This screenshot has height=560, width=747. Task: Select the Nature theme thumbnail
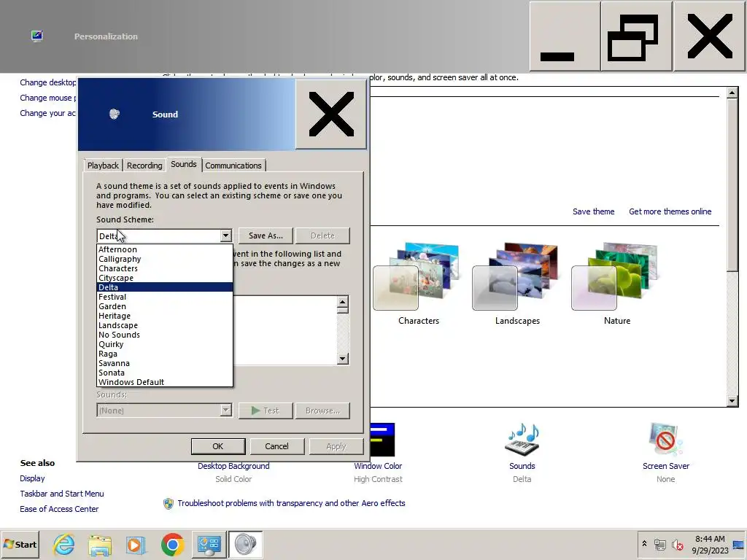click(x=617, y=284)
